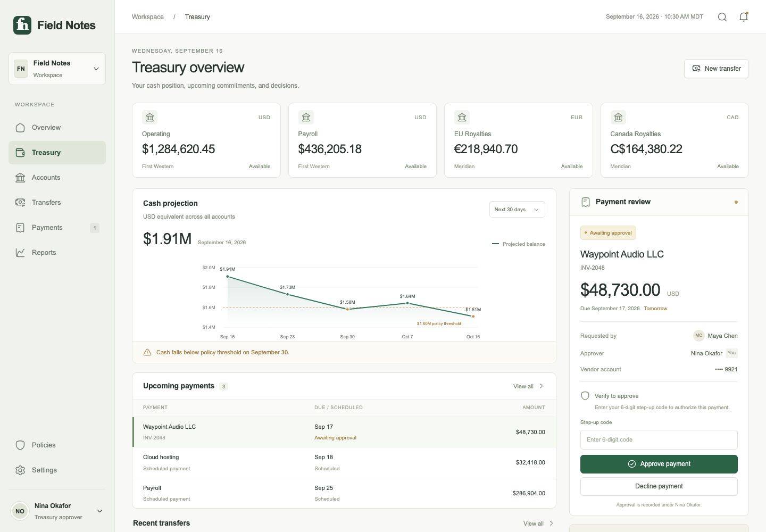Open notifications bell icon
This screenshot has height=532, width=766.
744,17
